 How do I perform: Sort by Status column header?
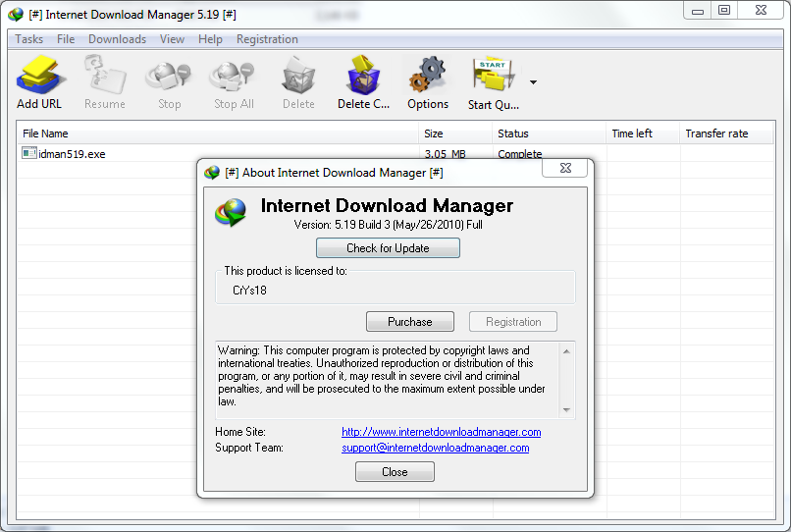(549, 133)
